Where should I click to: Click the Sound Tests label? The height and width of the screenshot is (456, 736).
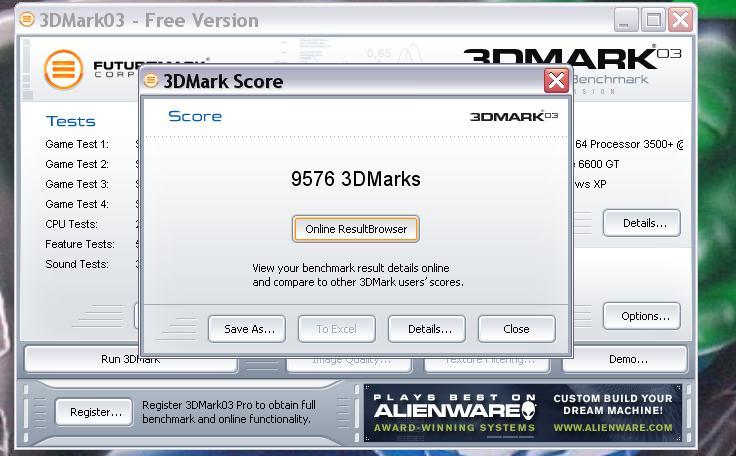click(x=77, y=264)
